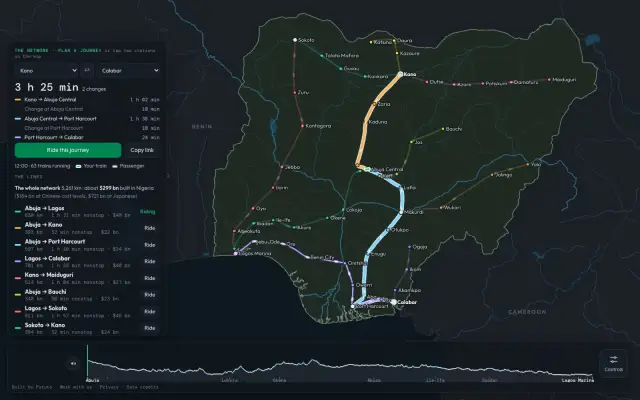The height and width of the screenshot is (400, 640).
Task: Open the Privacy footer link
Action: coord(109,387)
